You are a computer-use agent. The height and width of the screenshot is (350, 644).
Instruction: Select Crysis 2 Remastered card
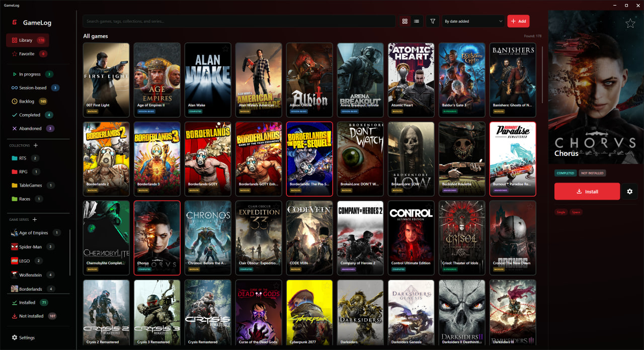point(106,313)
